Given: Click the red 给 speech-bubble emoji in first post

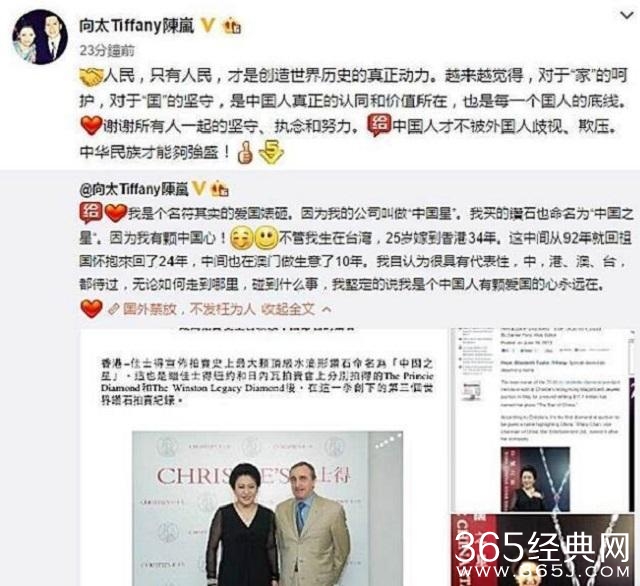Looking at the screenshot, I should 379,124.
